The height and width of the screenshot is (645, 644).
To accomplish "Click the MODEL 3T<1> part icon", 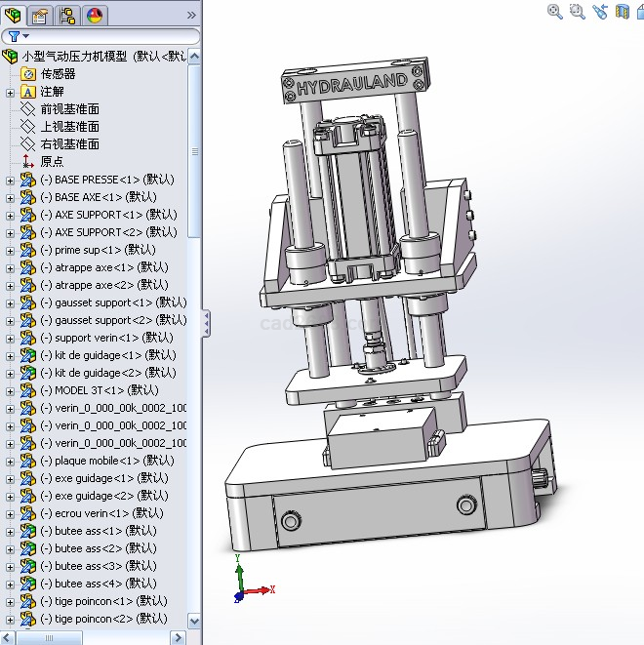I will [x=28, y=390].
